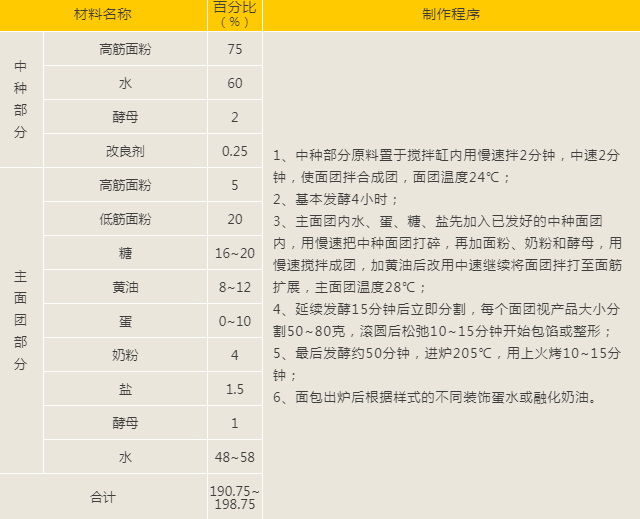Click step 6 text about 装饰蛋水或融化奶油
The height and width of the screenshot is (519, 640).
coord(435,397)
